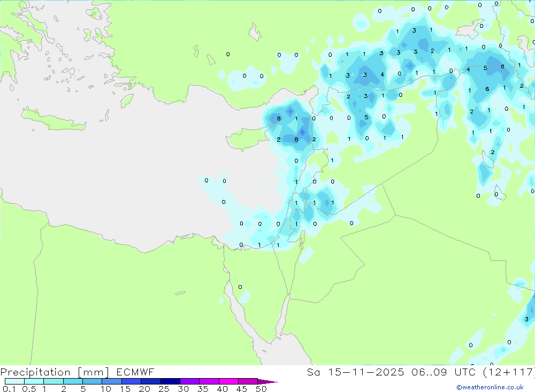Image resolution: width=535 pixels, height=392 pixels.
Task: Click the legend scale value '20'
Action: click(144, 389)
